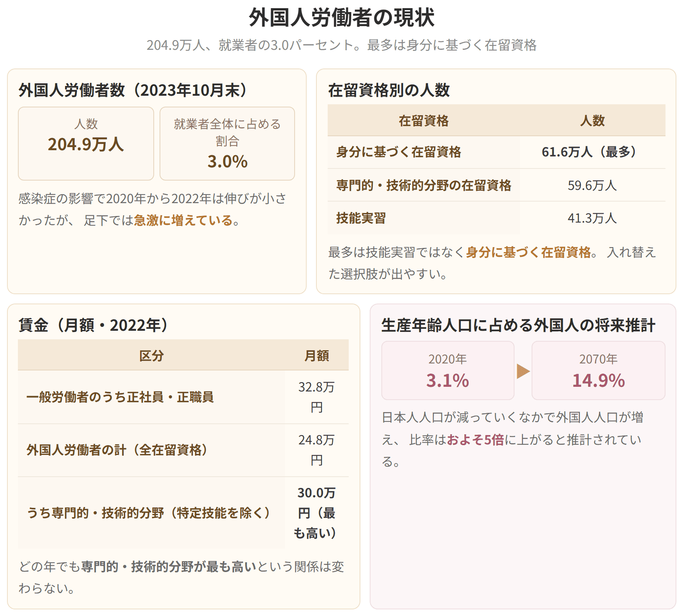Click the 14.9% value in the 2070年 card

tap(599, 381)
